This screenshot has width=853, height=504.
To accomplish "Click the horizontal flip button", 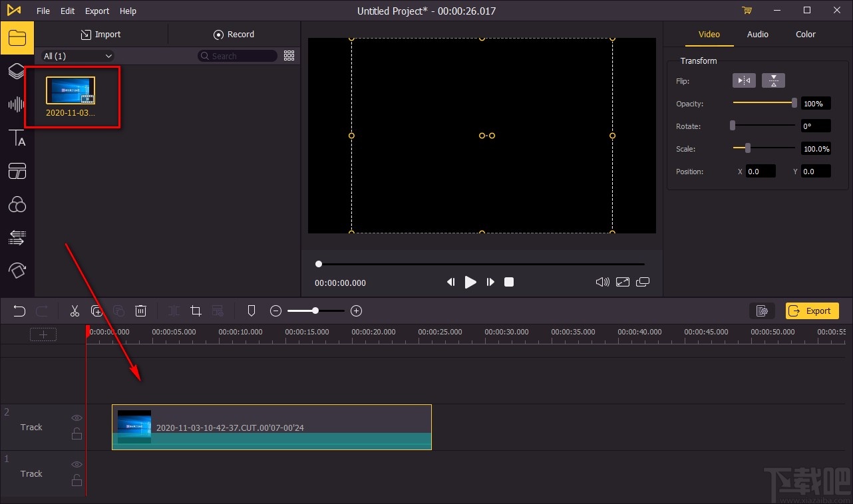I will pyautogui.click(x=744, y=80).
